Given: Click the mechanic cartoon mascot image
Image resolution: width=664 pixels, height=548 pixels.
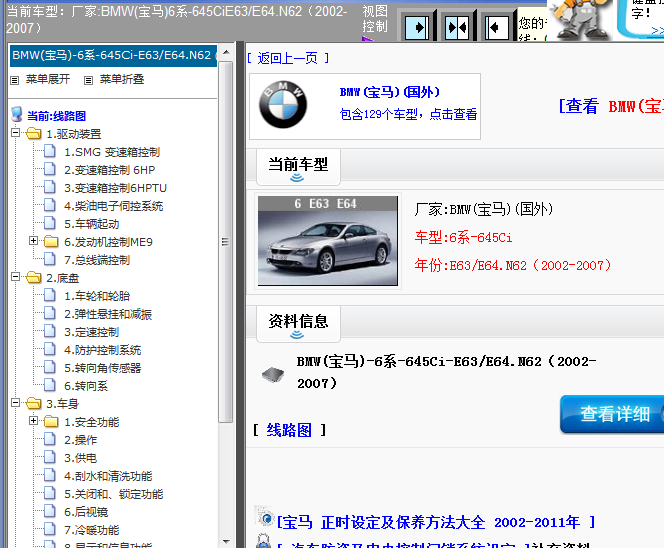Looking at the screenshot, I should coord(580,19).
